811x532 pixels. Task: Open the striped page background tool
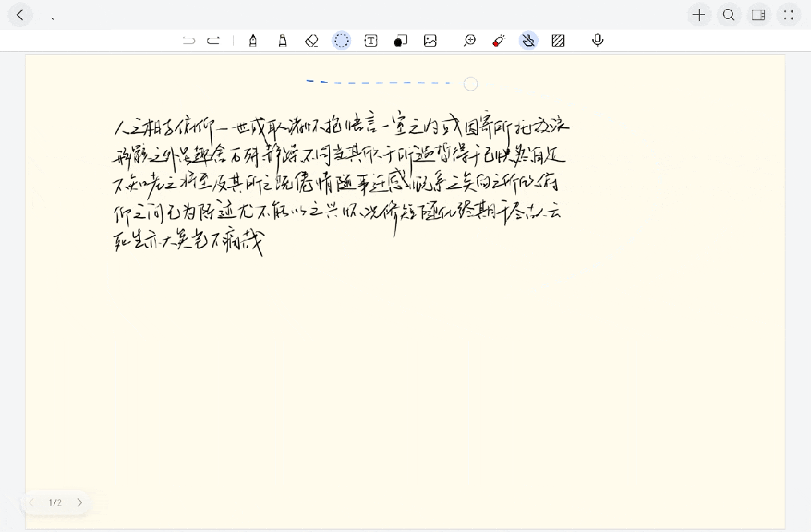[558, 41]
